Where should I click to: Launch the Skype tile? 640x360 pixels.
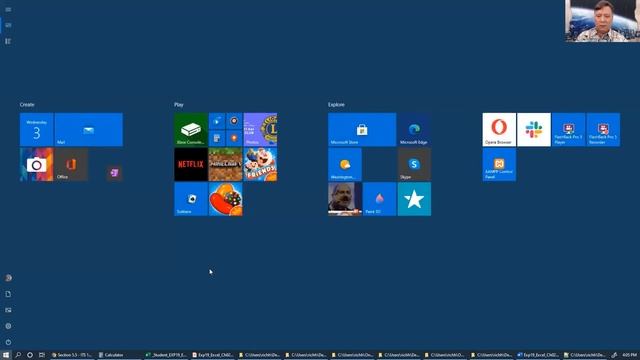[x=414, y=164]
